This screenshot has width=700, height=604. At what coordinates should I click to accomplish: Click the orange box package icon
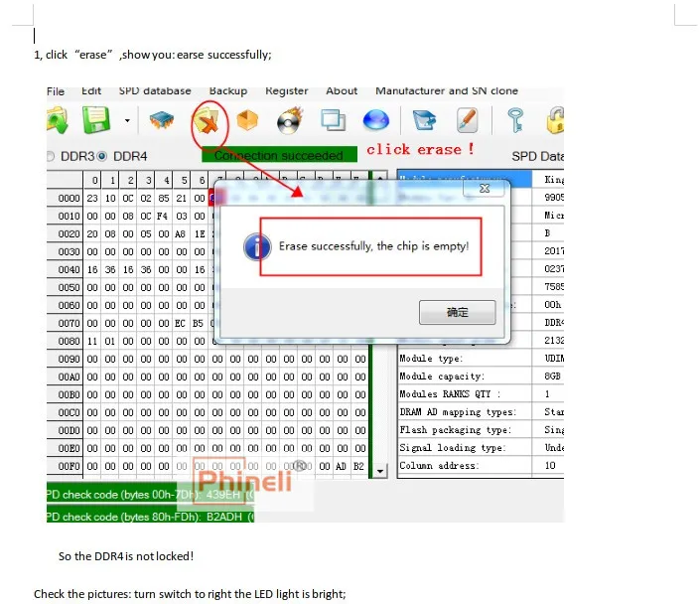point(247,120)
